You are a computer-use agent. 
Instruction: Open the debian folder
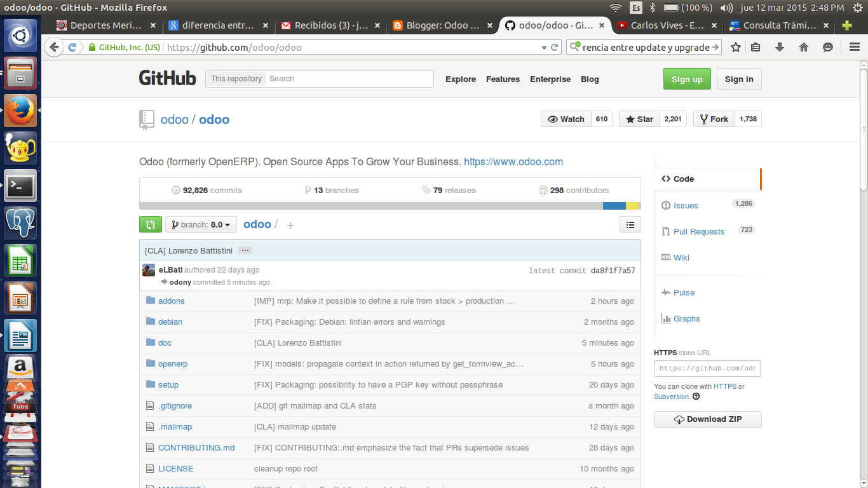tap(170, 322)
